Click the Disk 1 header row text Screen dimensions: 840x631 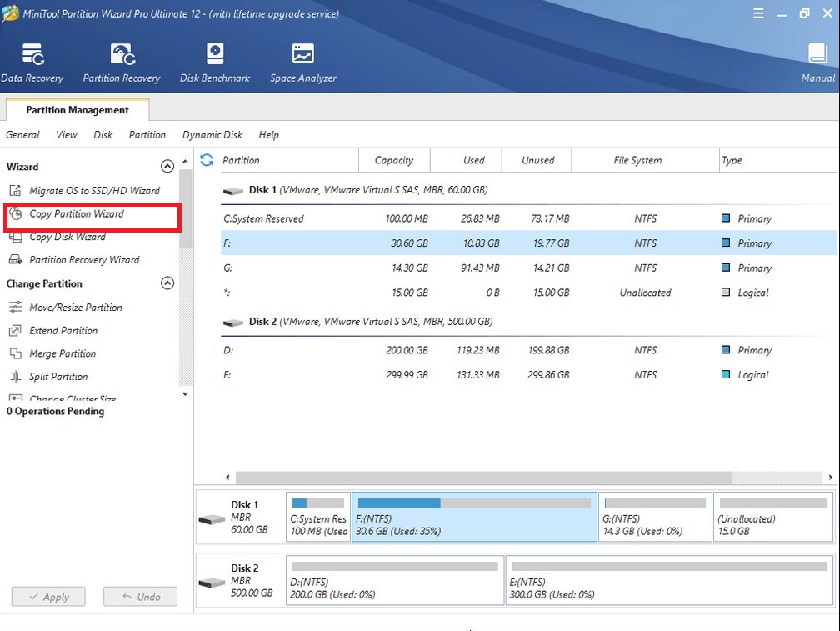(x=368, y=189)
